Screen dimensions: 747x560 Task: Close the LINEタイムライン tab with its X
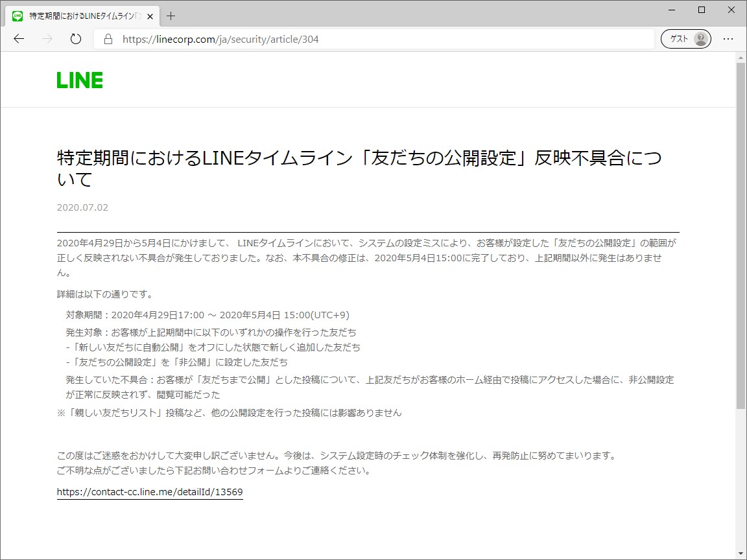pyautogui.click(x=150, y=16)
